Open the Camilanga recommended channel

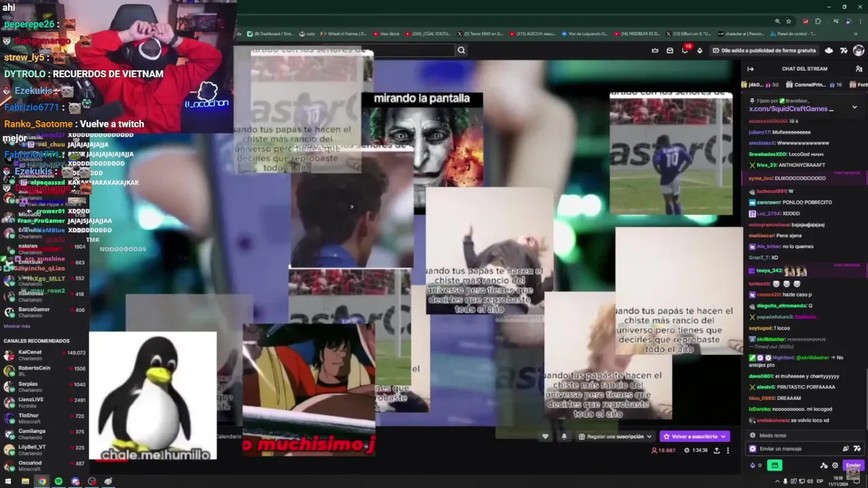(x=44, y=434)
